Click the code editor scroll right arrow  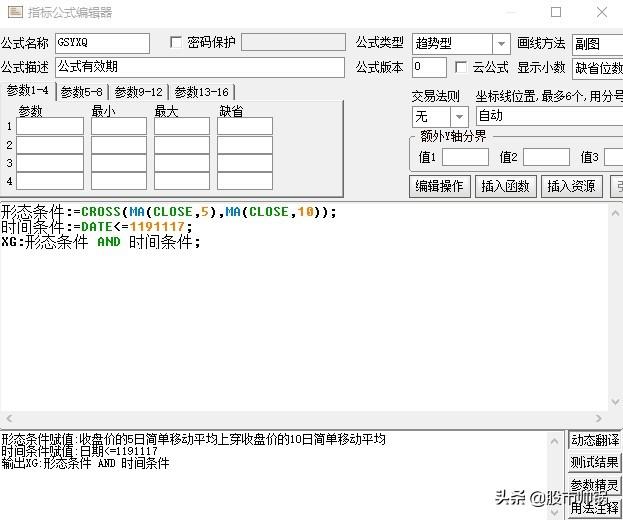click(598, 418)
